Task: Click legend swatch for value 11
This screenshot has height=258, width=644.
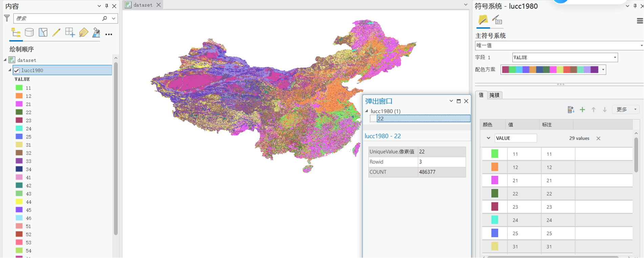Action: click(x=19, y=88)
